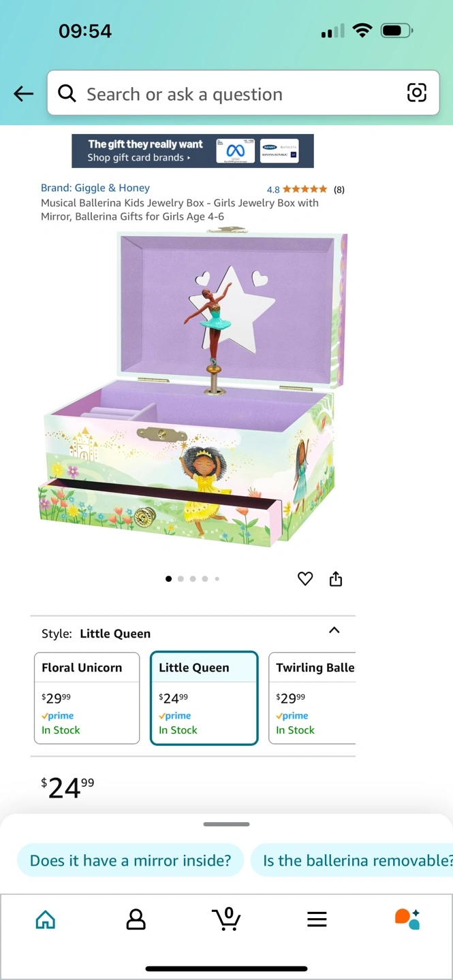
Task: View the 4.8 star rating reviews
Action: (306, 189)
